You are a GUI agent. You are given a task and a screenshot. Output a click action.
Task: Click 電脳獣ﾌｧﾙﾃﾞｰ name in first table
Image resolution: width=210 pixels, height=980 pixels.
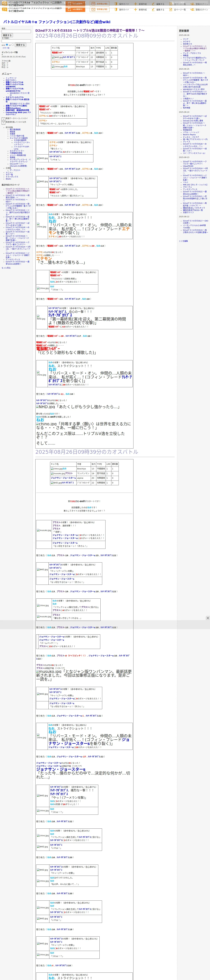(x=58, y=53)
